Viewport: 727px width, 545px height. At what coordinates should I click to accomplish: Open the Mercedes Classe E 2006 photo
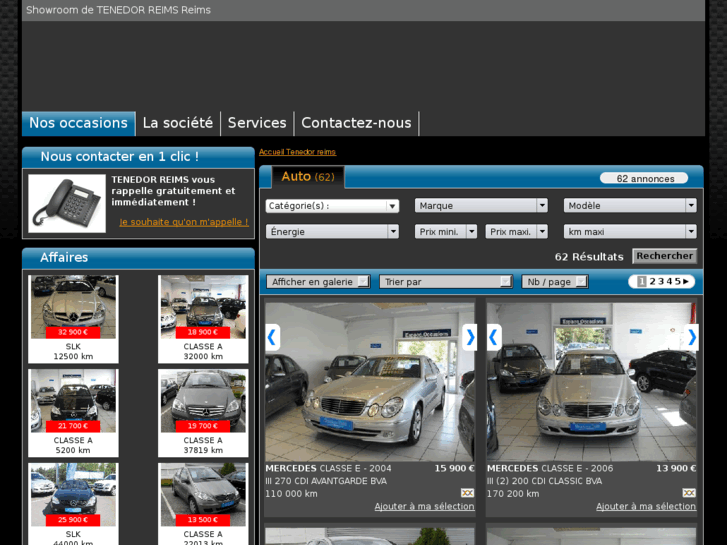[x=592, y=382]
